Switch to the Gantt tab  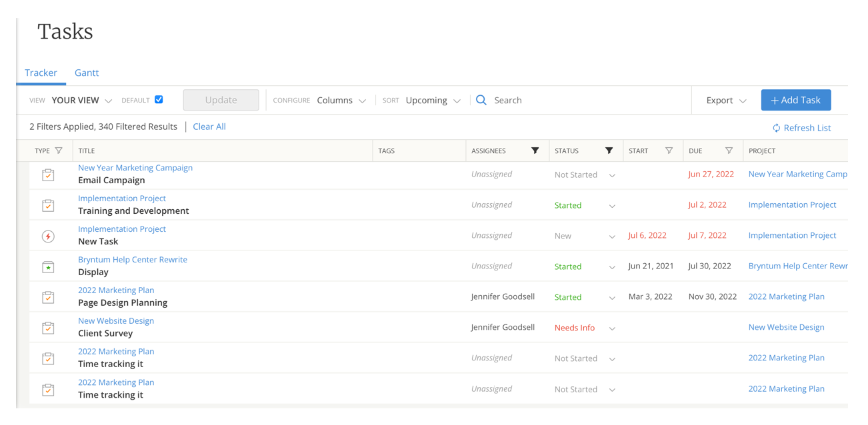87,73
